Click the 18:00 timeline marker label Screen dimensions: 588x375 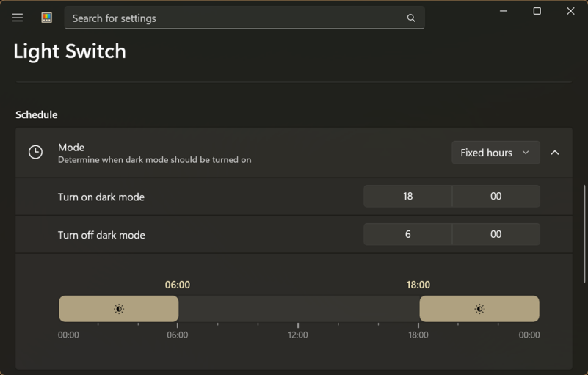point(418,285)
